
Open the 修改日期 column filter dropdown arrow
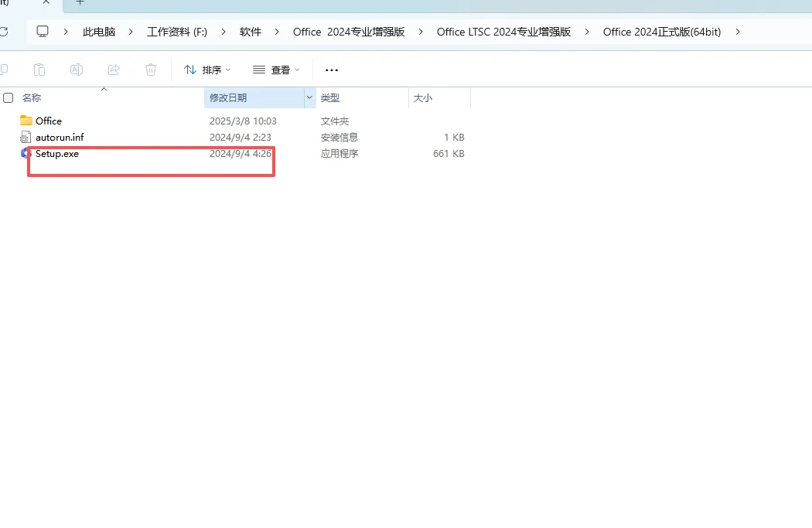coord(309,97)
